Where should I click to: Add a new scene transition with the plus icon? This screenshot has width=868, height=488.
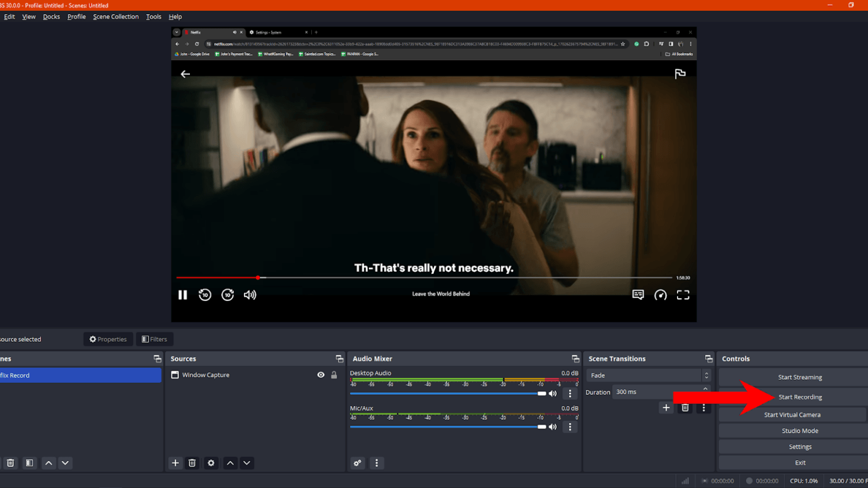[666, 407]
